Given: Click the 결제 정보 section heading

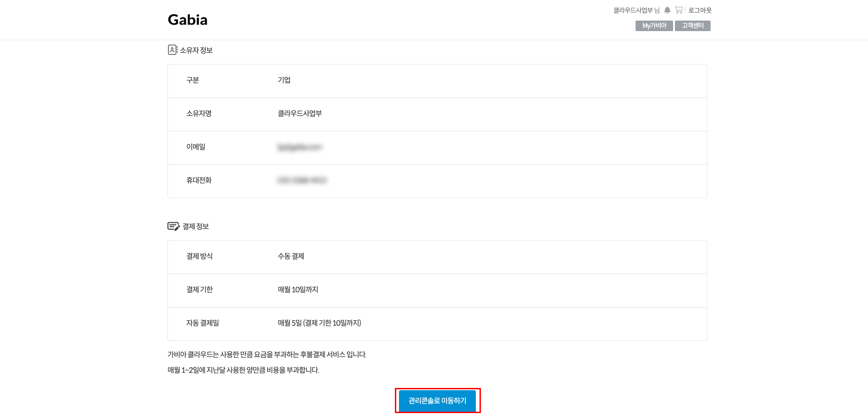Looking at the screenshot, I should tap(196, 226).
